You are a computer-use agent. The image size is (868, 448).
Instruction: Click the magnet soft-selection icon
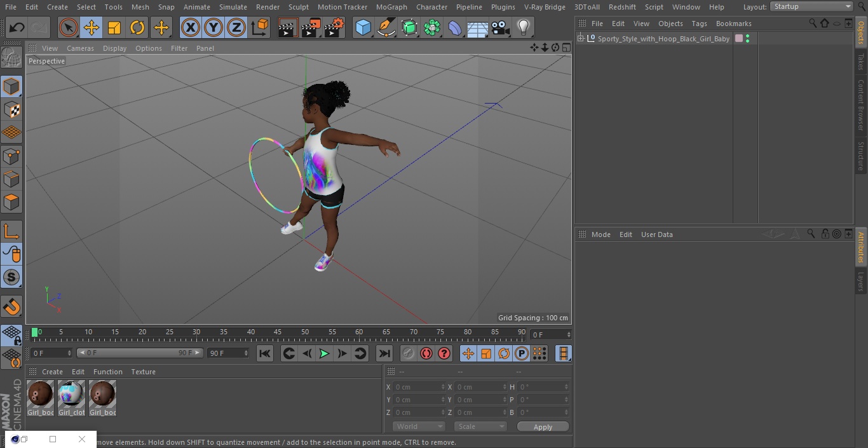click(12, 307)
